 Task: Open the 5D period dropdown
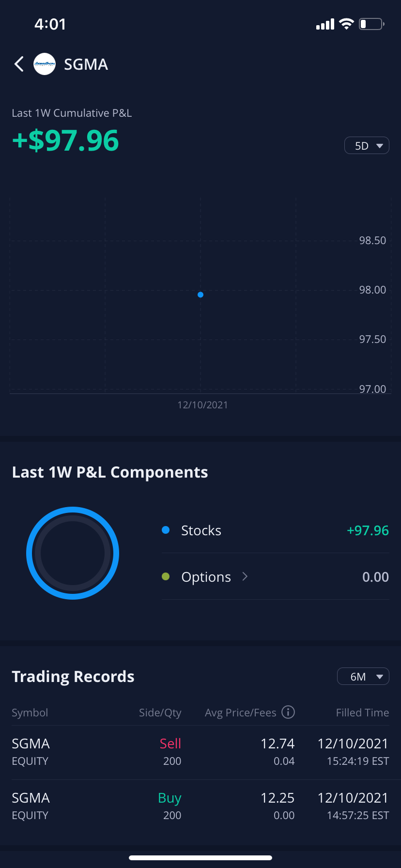click(x=367, y=145)
